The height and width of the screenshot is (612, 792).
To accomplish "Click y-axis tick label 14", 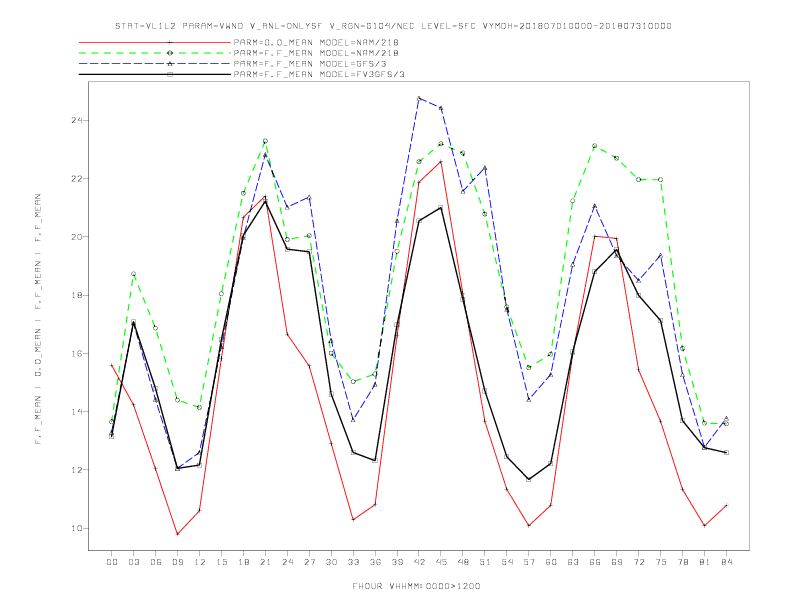I will pos(76,412).
